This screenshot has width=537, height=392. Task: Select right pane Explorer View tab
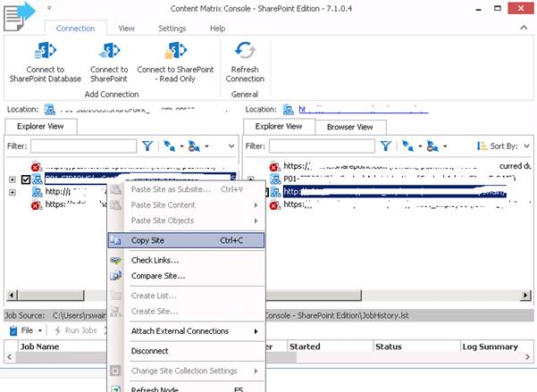[x=279, y=126]
